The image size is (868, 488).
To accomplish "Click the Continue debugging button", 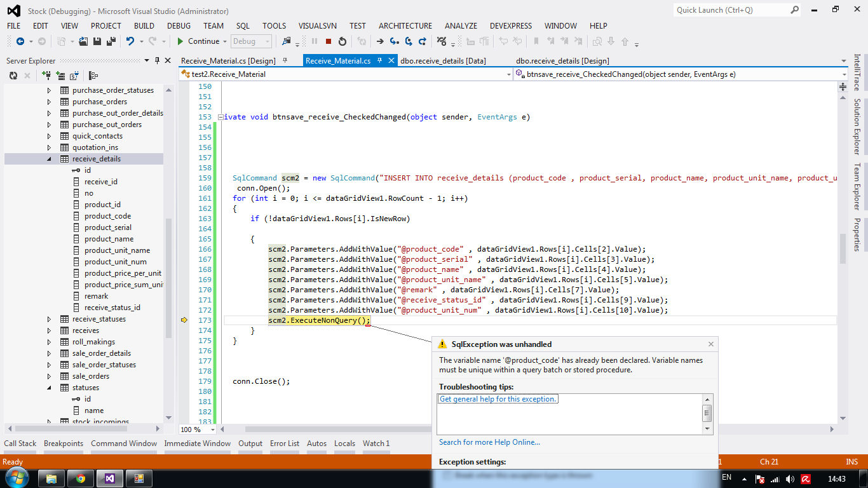I will (198, 41).
